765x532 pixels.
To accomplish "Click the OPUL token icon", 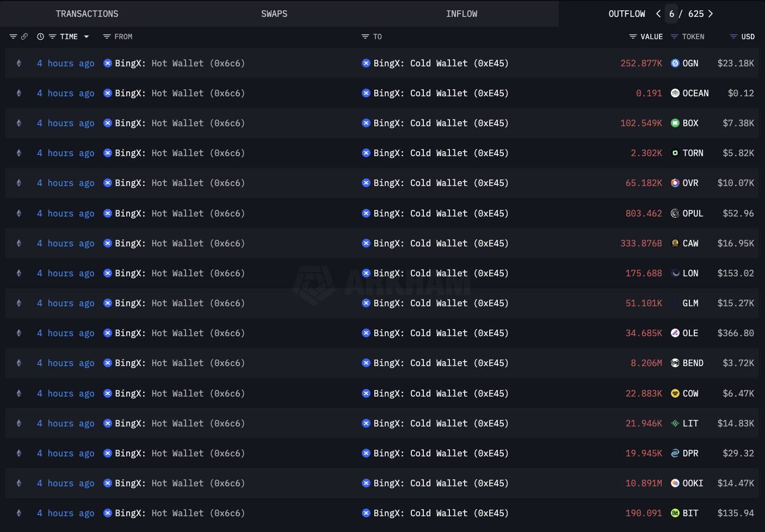I will pos(675,213).
